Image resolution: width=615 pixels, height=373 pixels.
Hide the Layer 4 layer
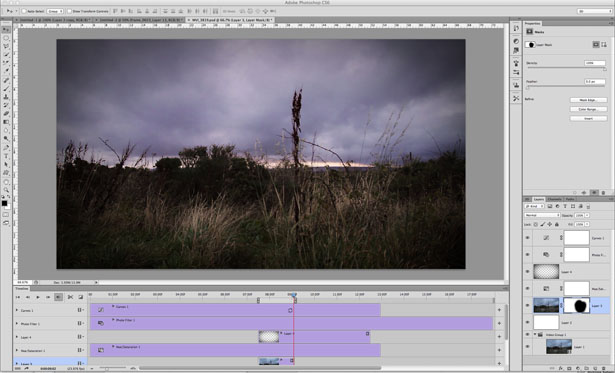(528, 271)
